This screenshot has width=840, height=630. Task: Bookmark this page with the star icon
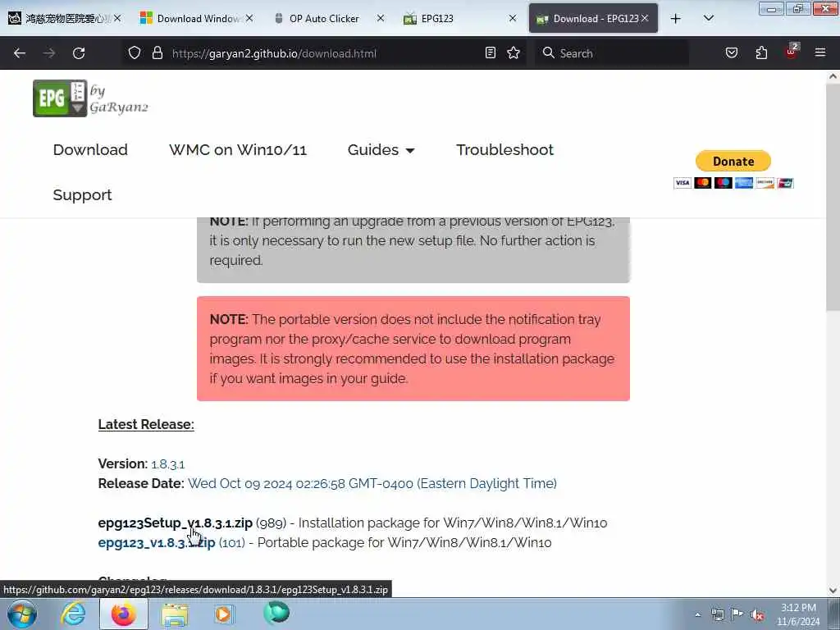click(514, 52)
